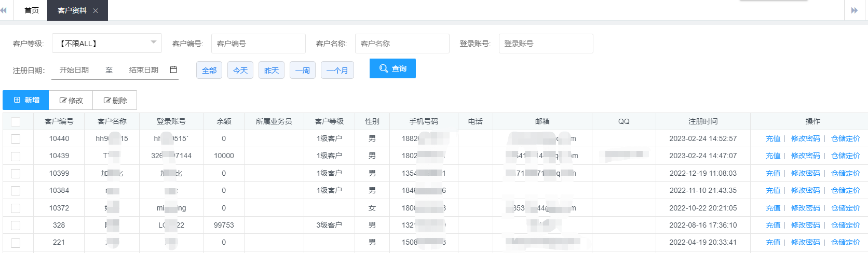Close the 客户资料 tab

[x=96, y=10]
